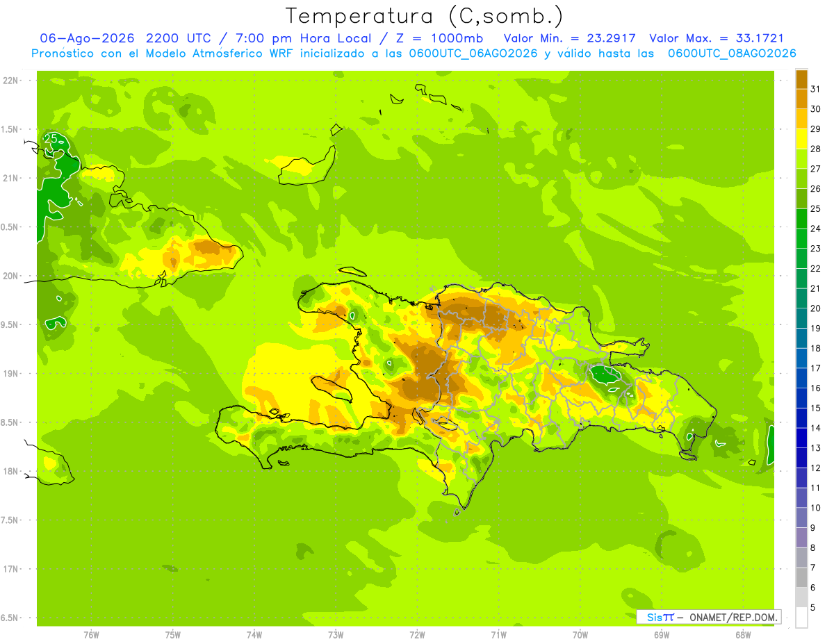Pick the legend swatch between 30 and 31
The height and width of the screenshot is (644, 834).
(x=801, y=99)
